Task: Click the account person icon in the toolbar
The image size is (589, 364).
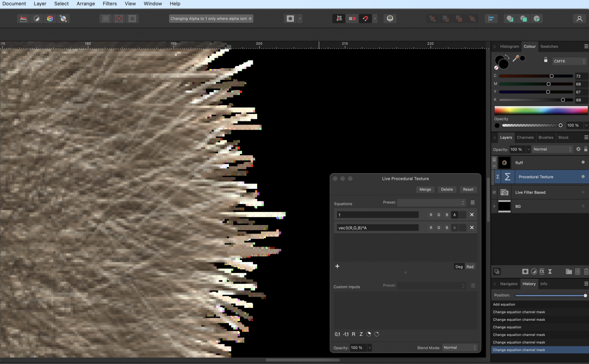Action: [x=580, y=18]
